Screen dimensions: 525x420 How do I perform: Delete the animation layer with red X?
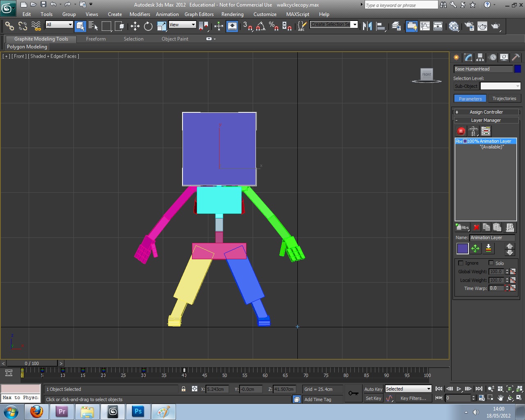(x=476, y=227)
